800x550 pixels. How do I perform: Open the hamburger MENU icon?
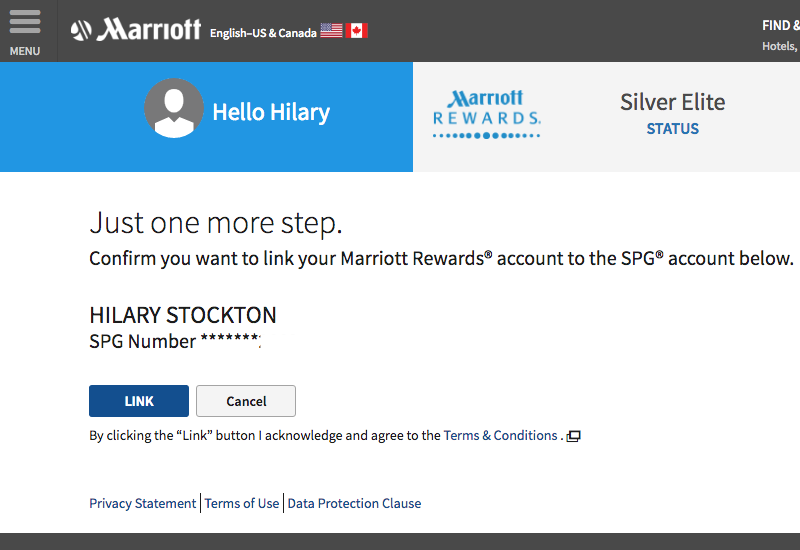click(24, 21)
